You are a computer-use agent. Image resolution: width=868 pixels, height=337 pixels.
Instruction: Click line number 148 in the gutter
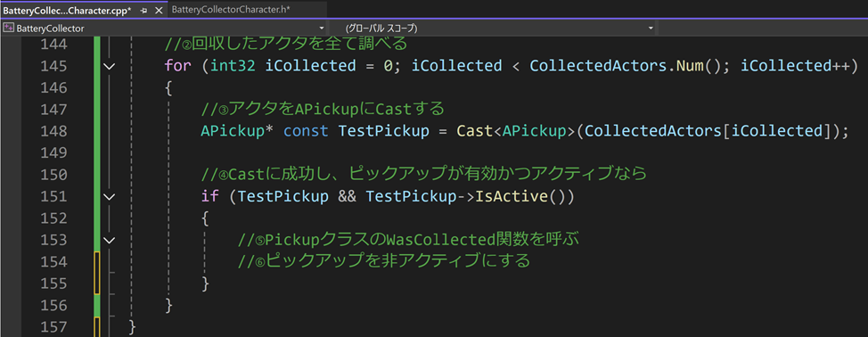54,131
